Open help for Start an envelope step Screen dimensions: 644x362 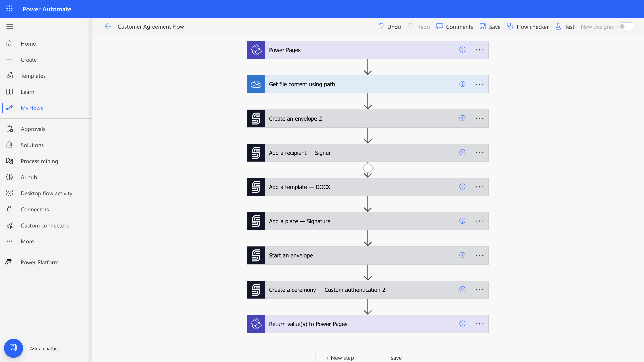point(462,255)
